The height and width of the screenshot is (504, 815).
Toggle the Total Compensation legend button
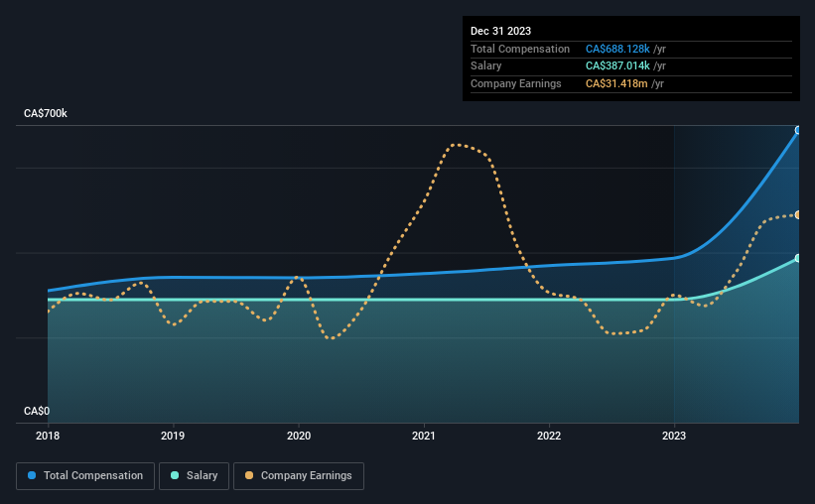pyautogui.click(x=85, y=476)
